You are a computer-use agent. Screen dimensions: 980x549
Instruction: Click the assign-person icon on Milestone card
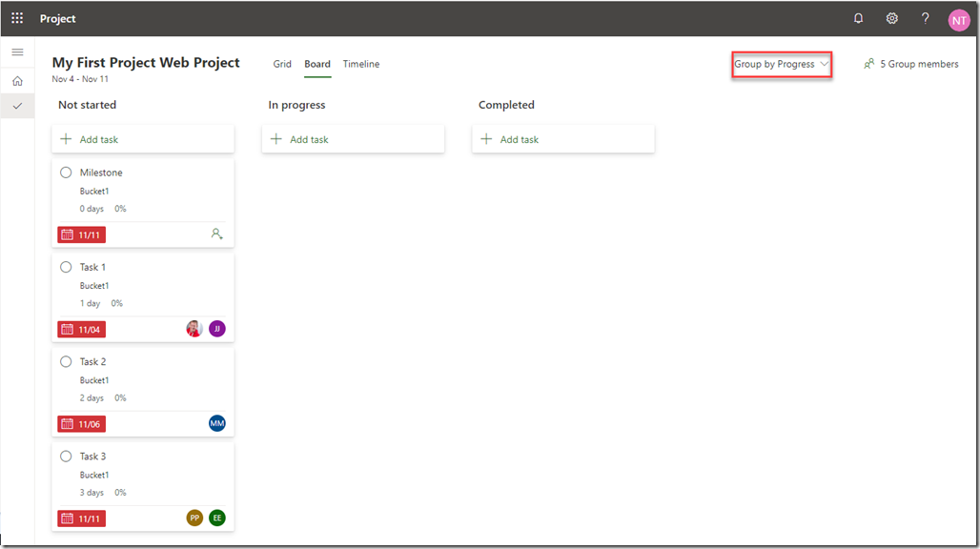216,234
